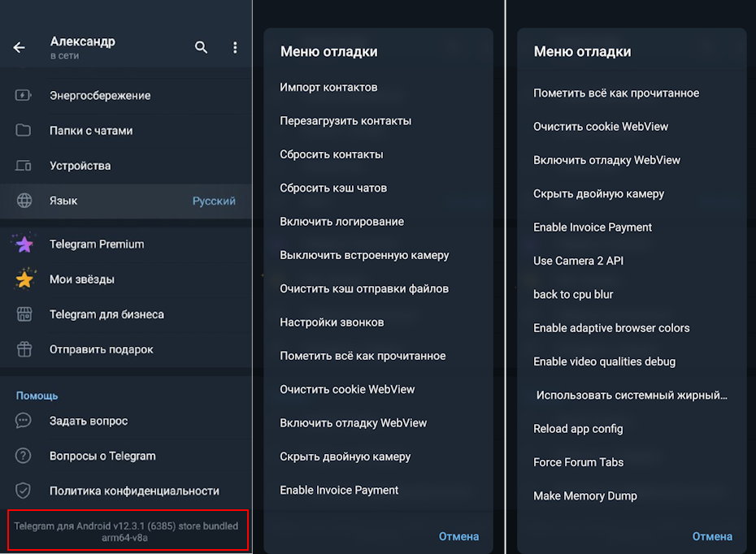
Task: Click the Энергосбережение battery icon
Action: point(24,95)
